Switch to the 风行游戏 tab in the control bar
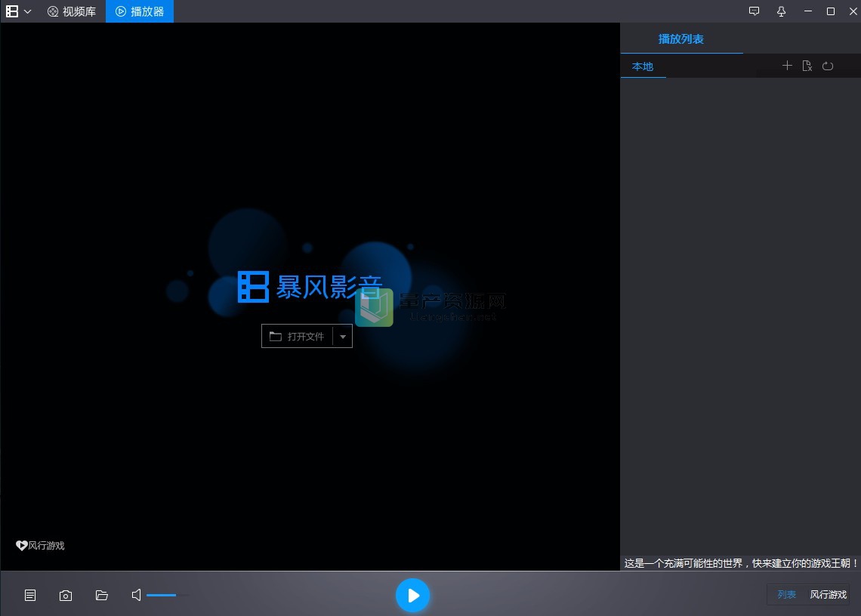The image size is (861, 616). (828, 595)
